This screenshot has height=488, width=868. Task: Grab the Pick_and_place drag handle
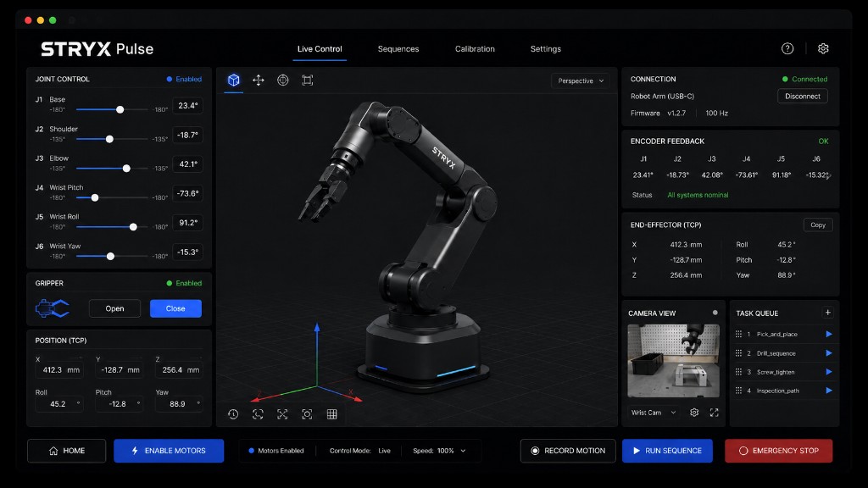[x=738, y=334]
